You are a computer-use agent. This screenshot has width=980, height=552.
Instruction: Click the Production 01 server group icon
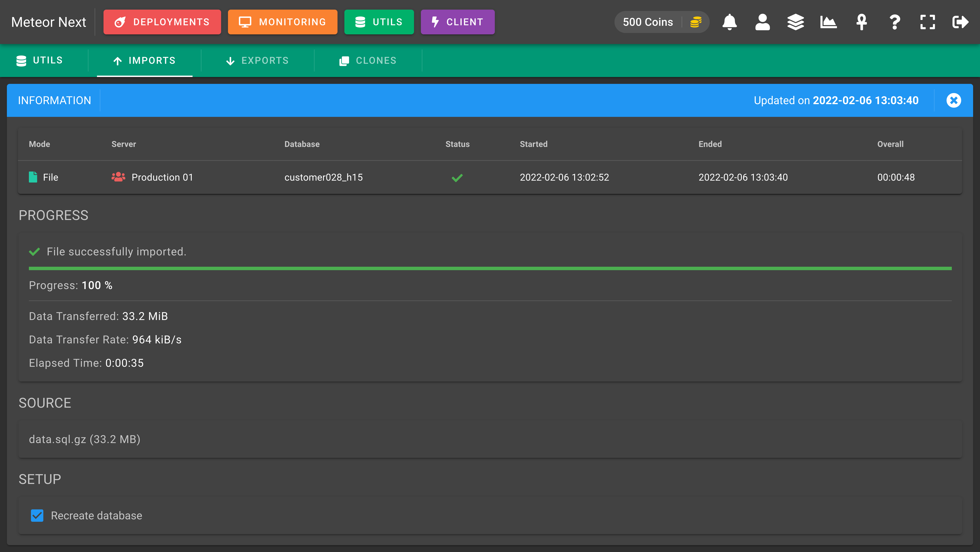(118, 177)
